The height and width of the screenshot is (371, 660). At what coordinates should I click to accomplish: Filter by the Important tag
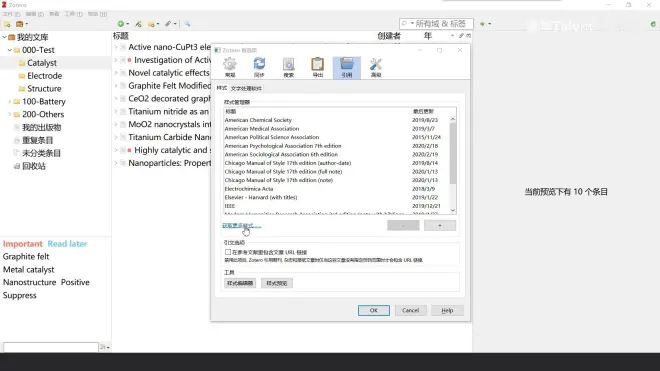23,244
